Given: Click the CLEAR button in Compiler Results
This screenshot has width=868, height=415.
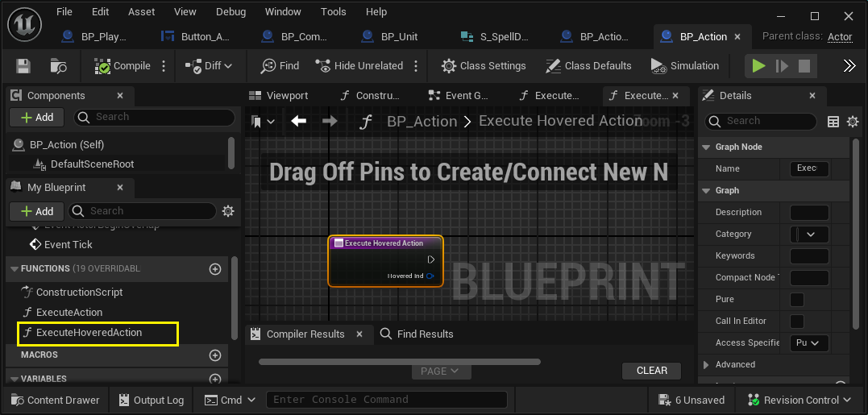Looking at the screenshot, I should [x=651, y=371].
